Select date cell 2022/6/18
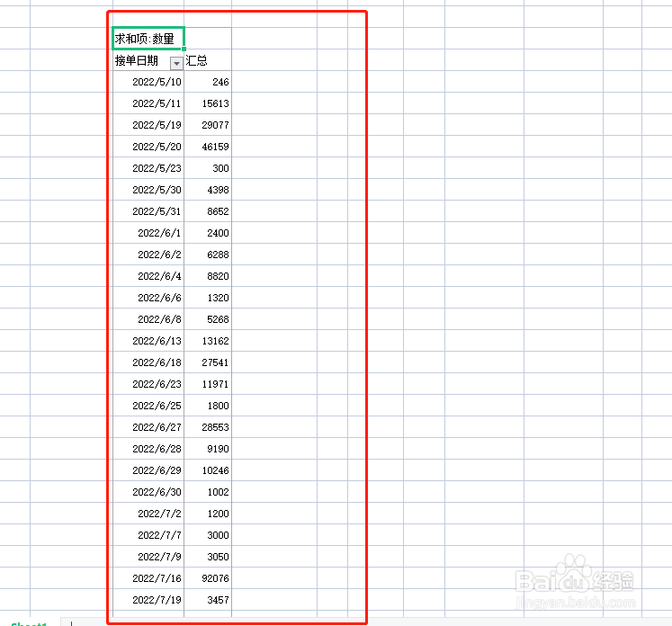The height and width of the screenshot is (626, 672). 148,362
